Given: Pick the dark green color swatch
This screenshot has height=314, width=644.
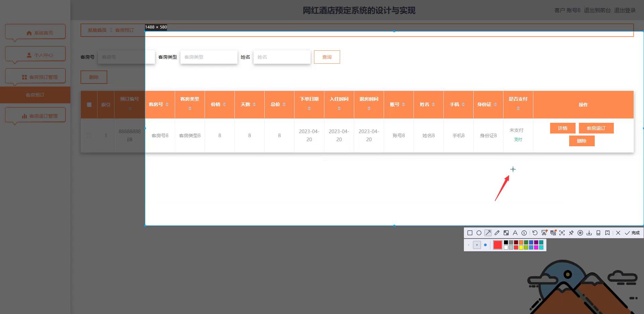Looking at the screenshot, I should point(526,242).
